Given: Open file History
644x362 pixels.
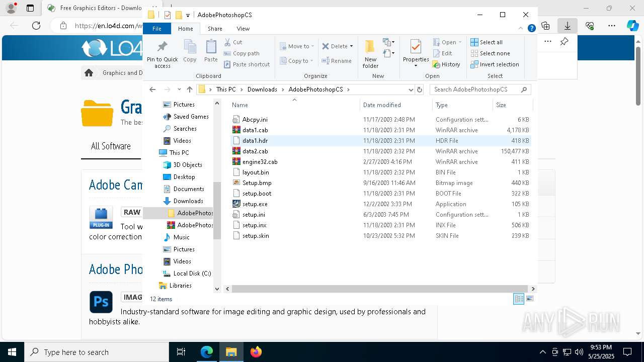Looking at the screenshot, I should [x=447, y=64].
